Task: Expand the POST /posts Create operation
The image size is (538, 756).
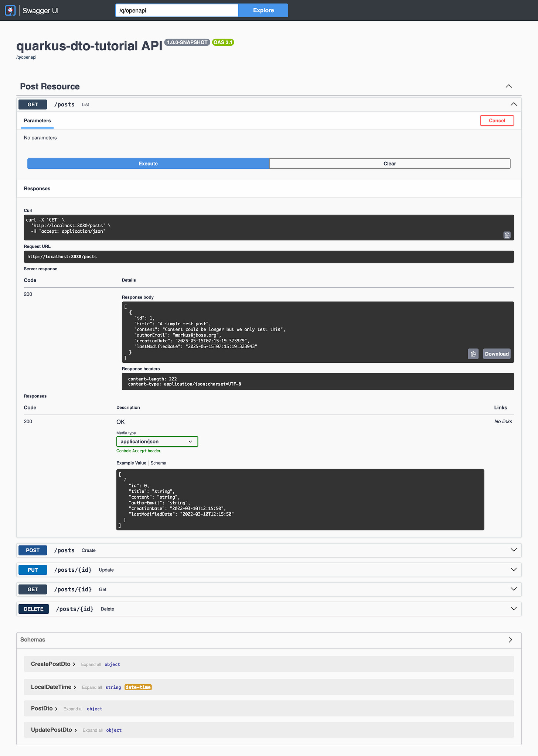Action: point(514,550)
